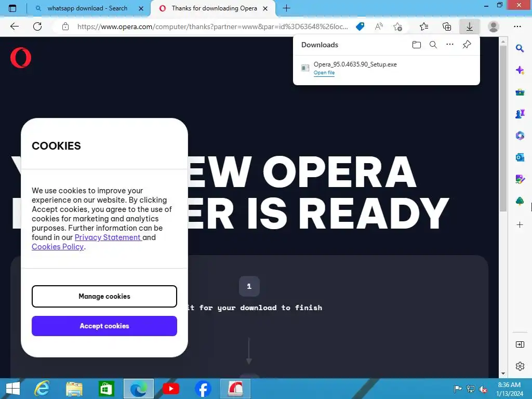The image size is (532, 399).
Task: Open the Favorites list toolbar button
Action: (424, 26)
